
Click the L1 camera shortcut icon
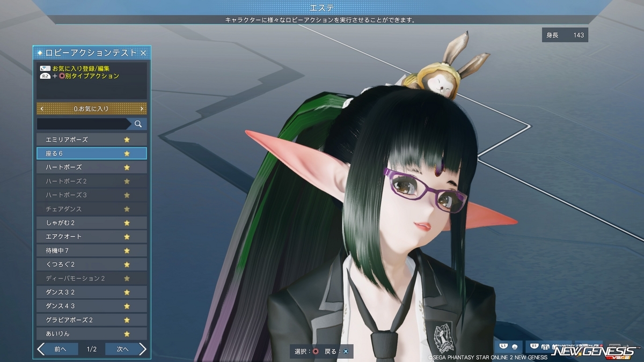pyautogui.click(x=509, y=347)
